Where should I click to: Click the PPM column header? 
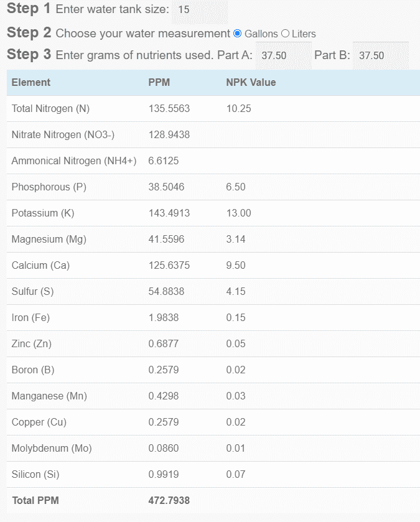point(159,83)
